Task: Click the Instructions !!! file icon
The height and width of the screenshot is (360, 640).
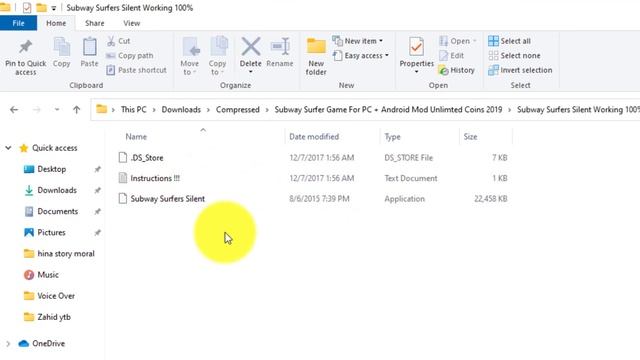Action: [122, 178]
